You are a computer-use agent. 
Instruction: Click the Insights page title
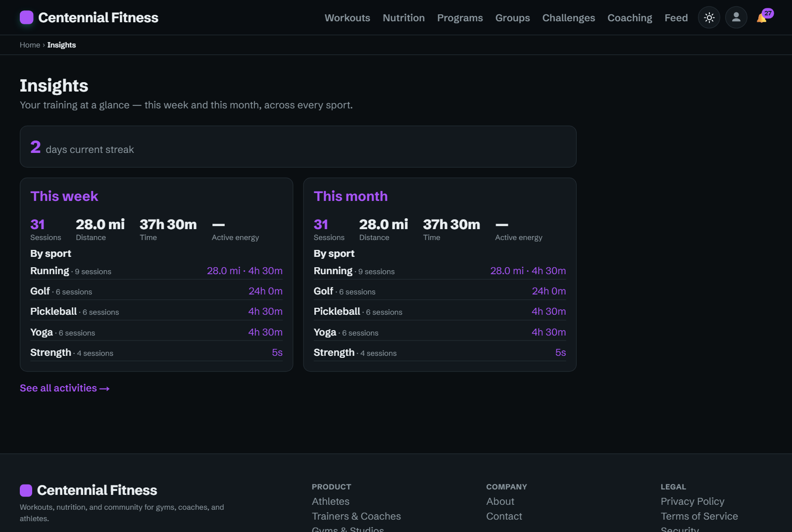(54, 86)
